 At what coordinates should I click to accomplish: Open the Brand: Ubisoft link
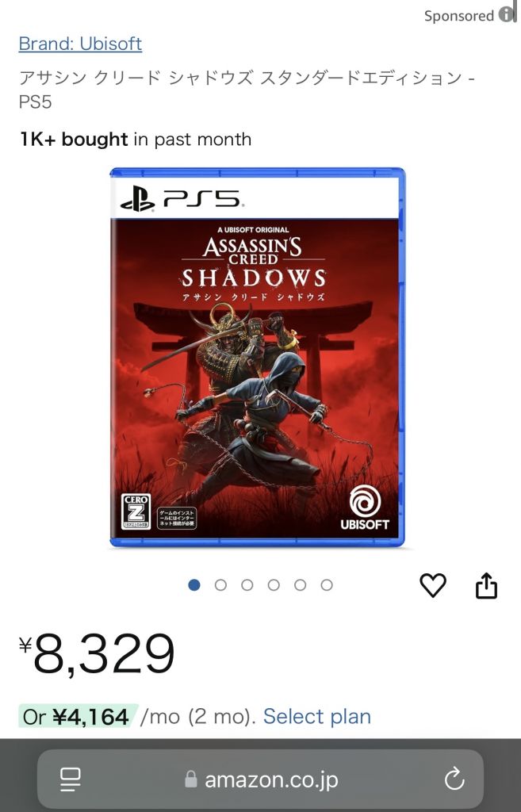(x=80, y=44)
